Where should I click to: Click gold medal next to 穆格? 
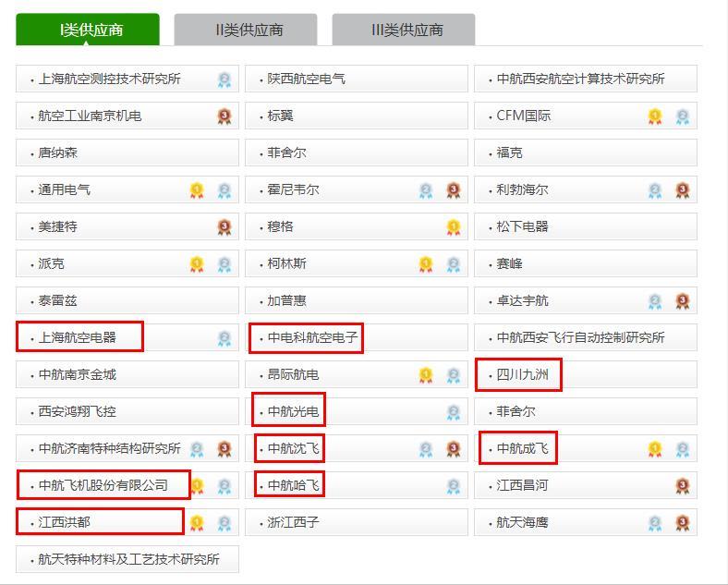pyautogui.click(x=454, y=227)
